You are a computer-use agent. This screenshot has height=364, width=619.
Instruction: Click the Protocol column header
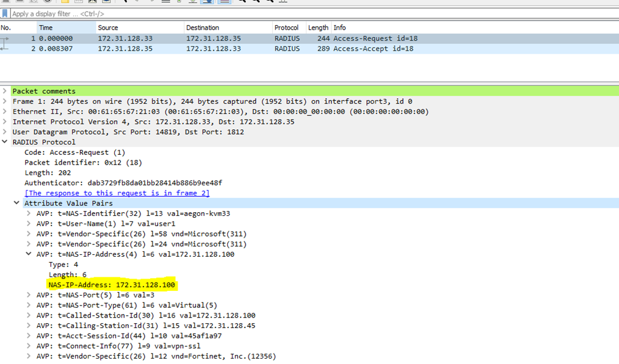point(286,27)
